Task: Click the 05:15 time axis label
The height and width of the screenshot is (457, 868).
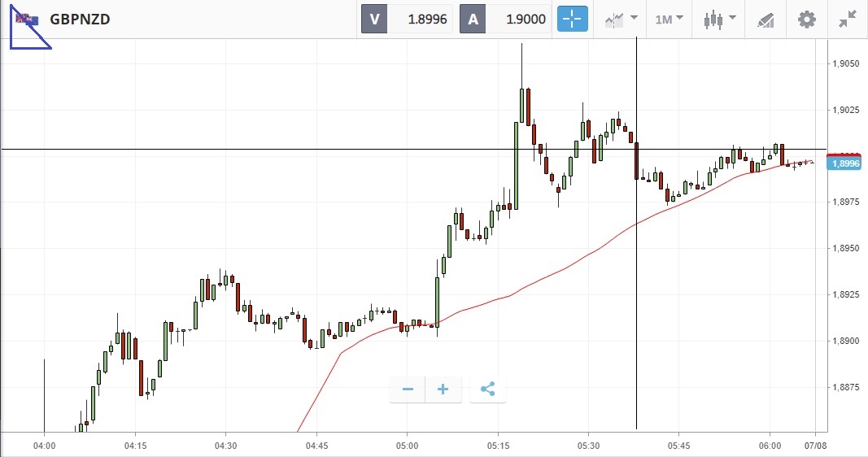Action: click(498, 446)
